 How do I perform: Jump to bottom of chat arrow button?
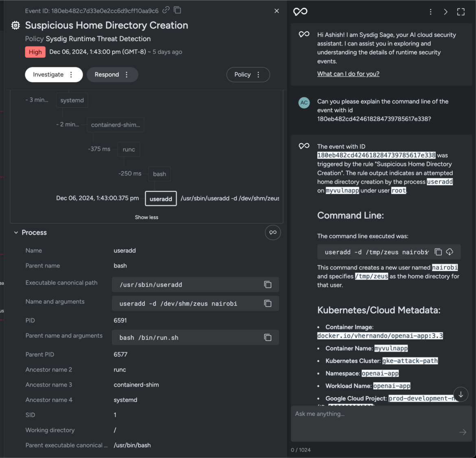point(461,394)
